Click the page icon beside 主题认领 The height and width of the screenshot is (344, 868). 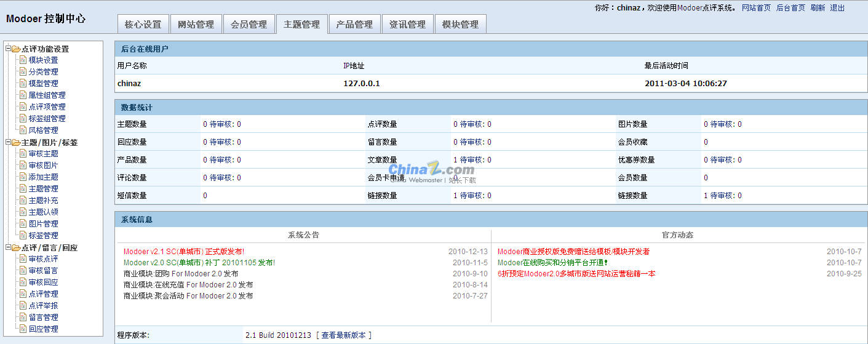click(x=23, y=212)
